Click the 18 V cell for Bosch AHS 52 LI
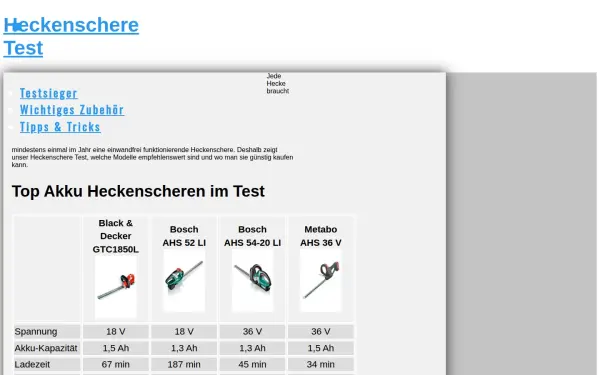Image resolution: width=600 pixels, height=375 pixels. click(184, 331)
